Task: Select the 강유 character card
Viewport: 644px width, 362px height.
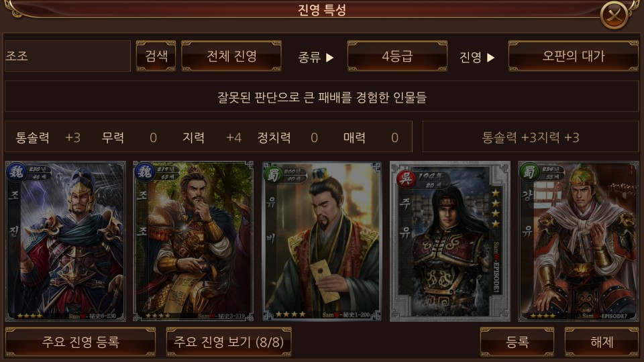Action: pyautogui.click(x=578, y=241)
